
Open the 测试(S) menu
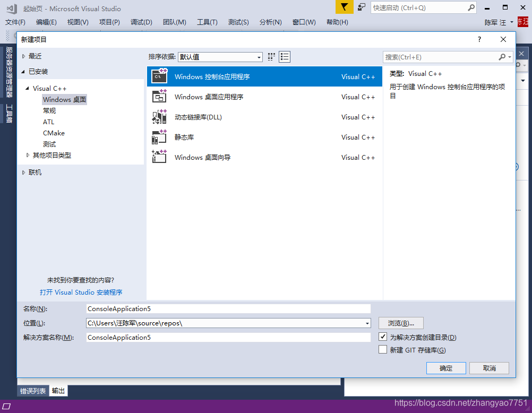[238, 22]
